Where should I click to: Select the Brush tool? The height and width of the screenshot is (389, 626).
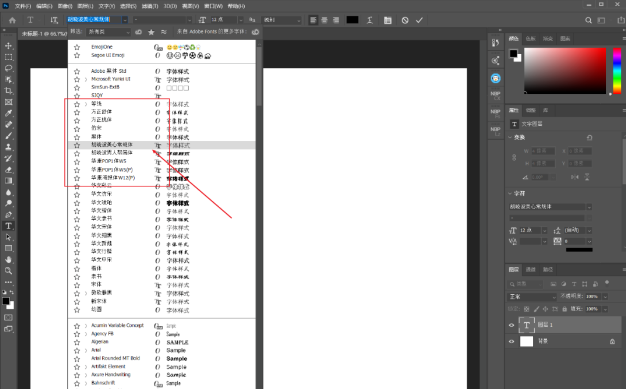[x=8, y=136]
